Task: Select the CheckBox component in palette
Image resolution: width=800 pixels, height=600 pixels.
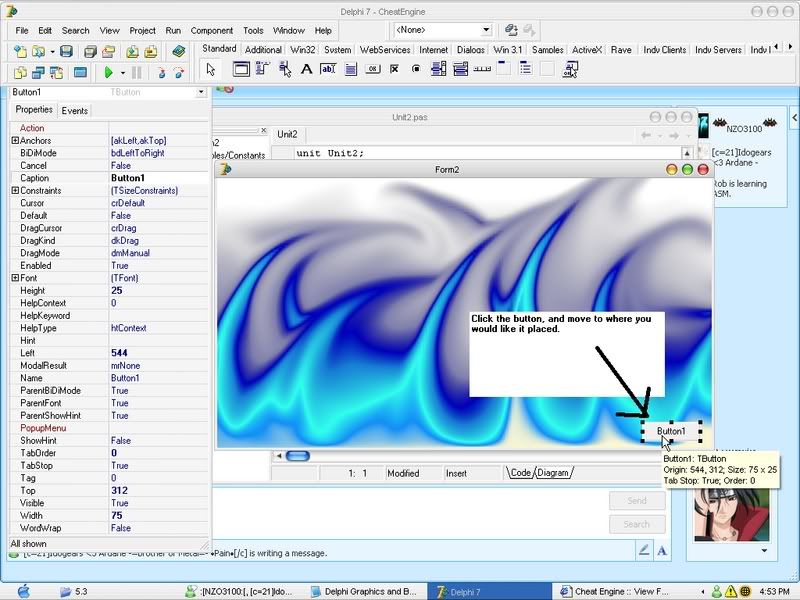Action: [x=394, y=69]
